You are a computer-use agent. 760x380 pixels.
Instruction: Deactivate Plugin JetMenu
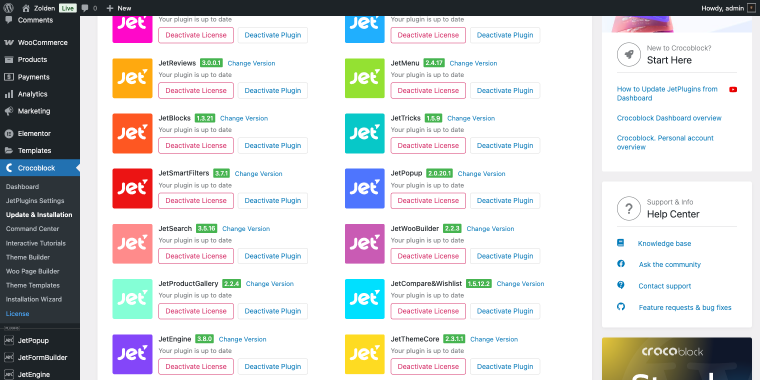pyautogui.click(x=505, y=90)
